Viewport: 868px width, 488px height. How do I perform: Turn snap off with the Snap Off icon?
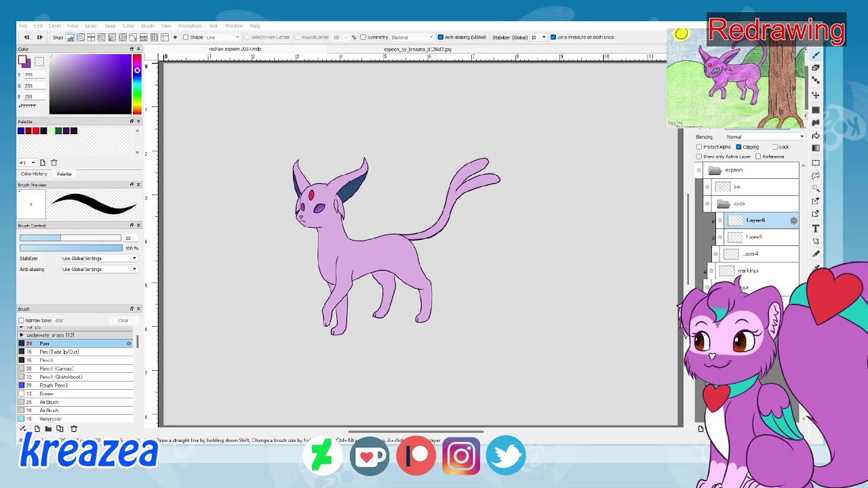(x=70, y=37)
